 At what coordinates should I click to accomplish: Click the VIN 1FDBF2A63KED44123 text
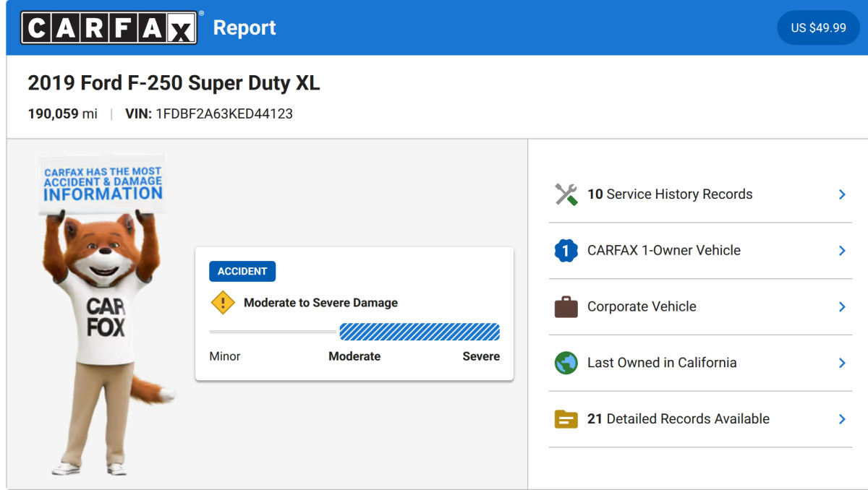pyautogui.click(x=209, y=113)
